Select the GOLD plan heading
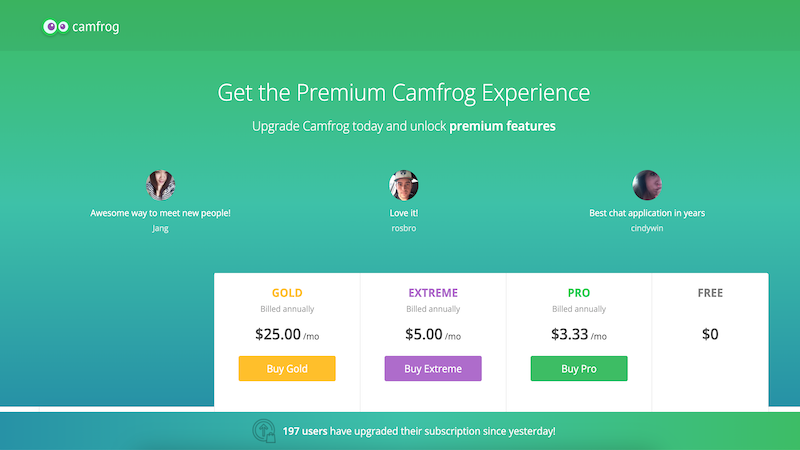Image resolution: width=800 pixels, height=450 pixels. pos(287,293)
